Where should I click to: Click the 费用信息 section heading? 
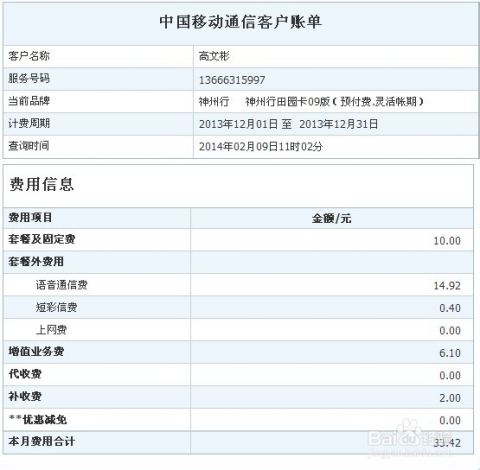42,184
